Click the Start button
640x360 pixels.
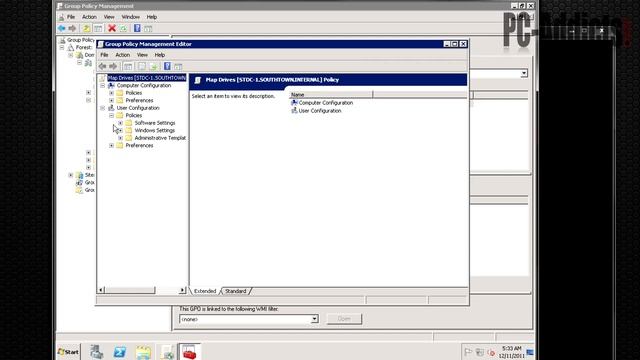[x=69, y=351]
